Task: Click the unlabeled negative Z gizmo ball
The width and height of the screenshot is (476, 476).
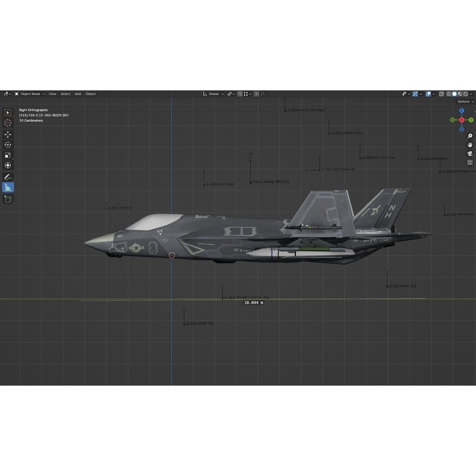Action: [x=462, y=129]
